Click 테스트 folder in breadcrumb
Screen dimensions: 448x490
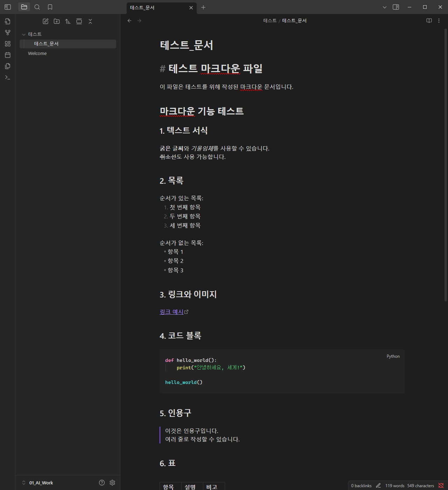pos(270,21)
